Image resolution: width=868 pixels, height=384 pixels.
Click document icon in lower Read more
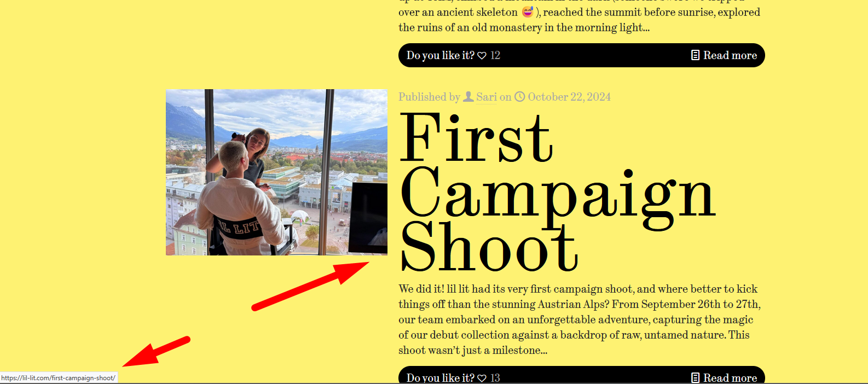695,377
